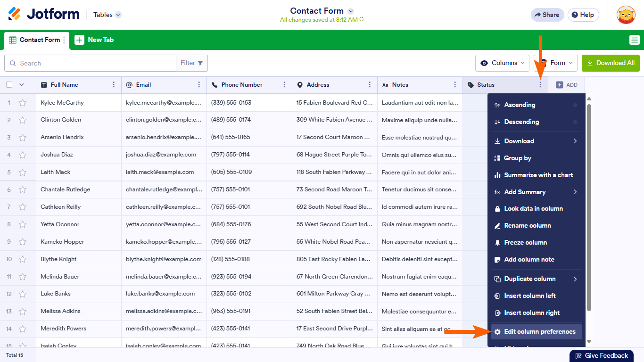Click the Download All button
The height and width of the screenshot is (362, 644).
tap(611, 63)
